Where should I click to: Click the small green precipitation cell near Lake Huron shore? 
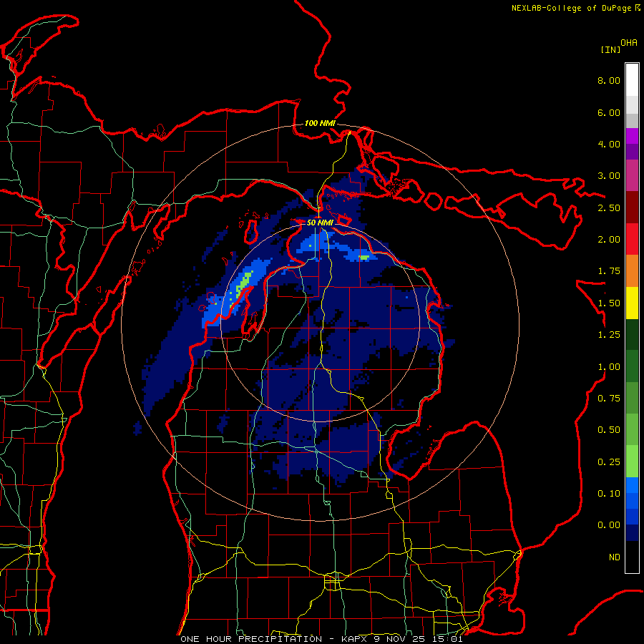(x=364, y=258)
